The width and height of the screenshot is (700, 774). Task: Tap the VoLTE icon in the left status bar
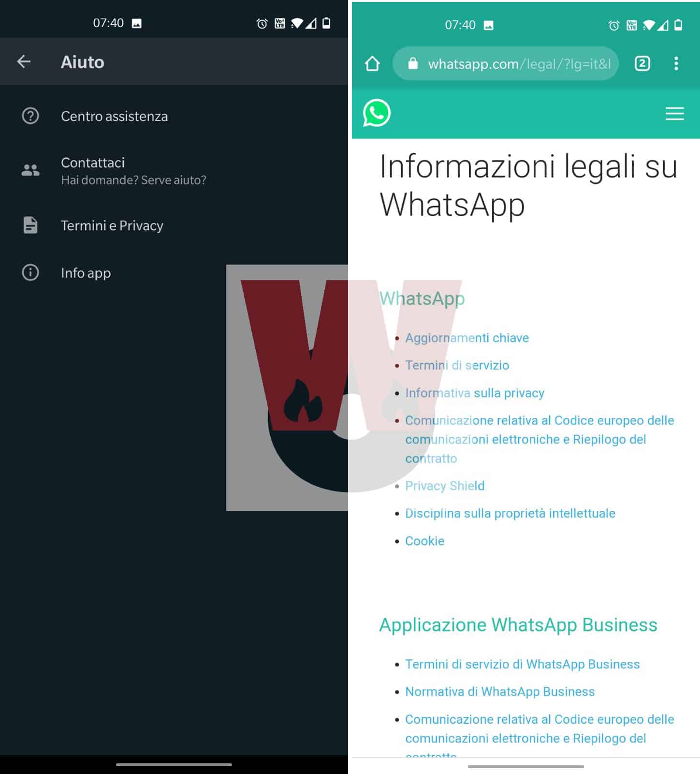pos(279,23)
